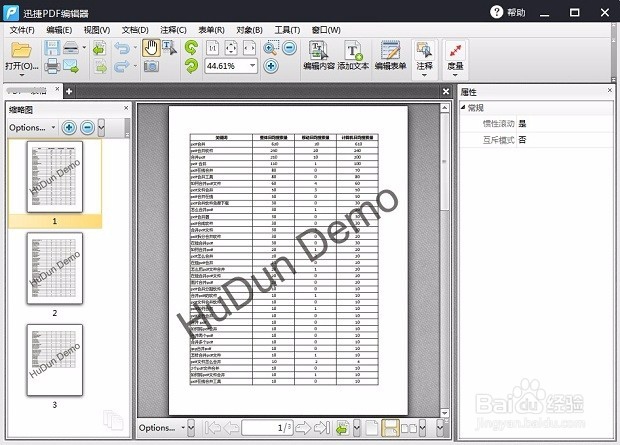The image size is (620, 445).
Task: Close the current document tab
Action: pyautogui.click(x=57, y=89)
